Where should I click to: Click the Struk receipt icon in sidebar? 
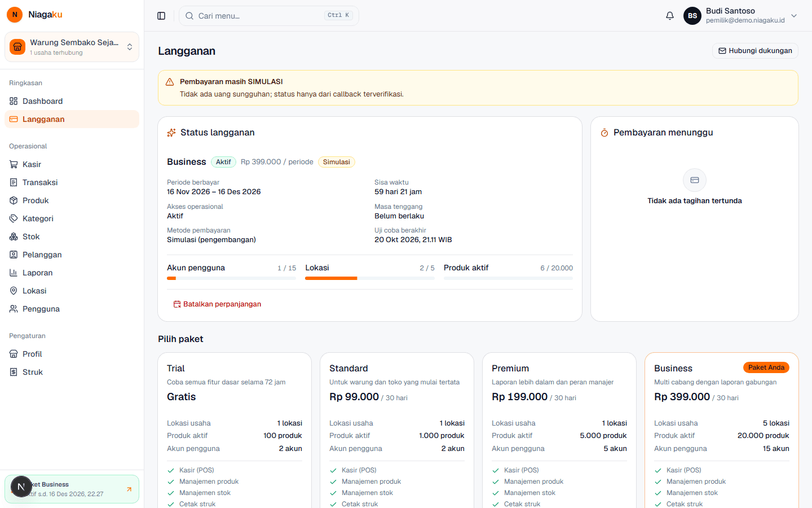tap(14, 372)
